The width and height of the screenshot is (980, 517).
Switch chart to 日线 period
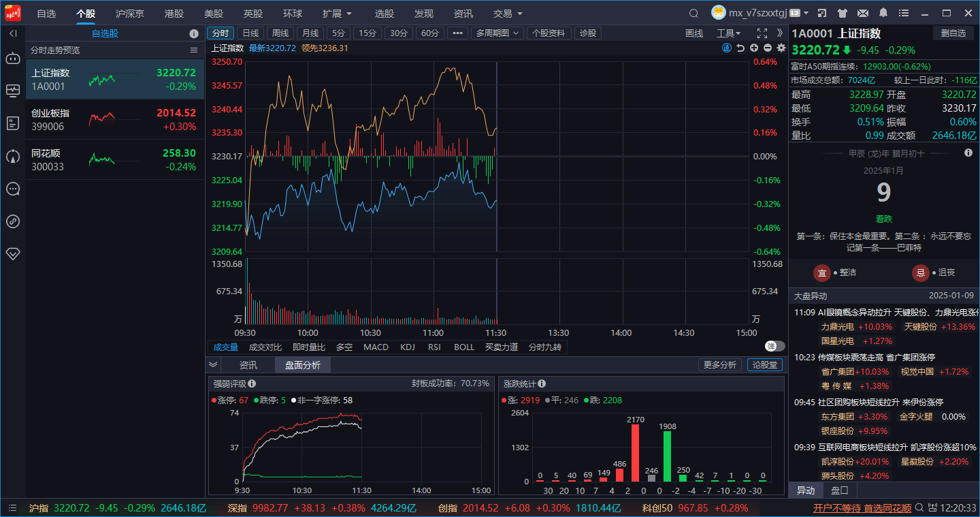[x=250, y=33]
